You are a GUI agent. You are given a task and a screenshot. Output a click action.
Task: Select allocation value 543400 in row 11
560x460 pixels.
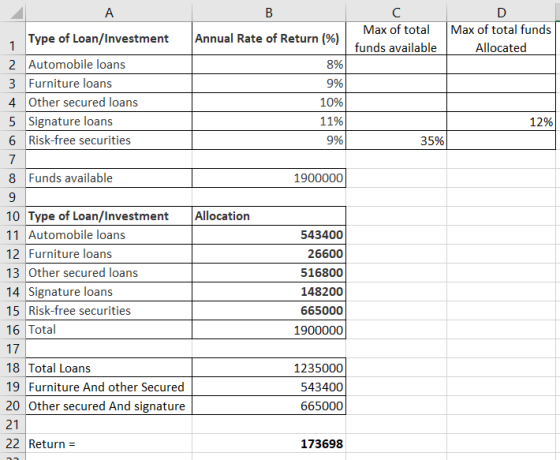(x=269, y=235)
